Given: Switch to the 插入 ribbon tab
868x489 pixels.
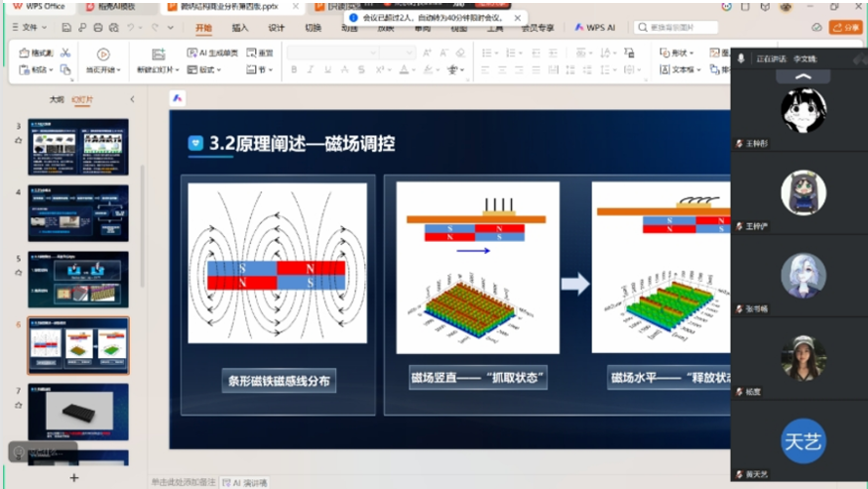Looking at the screenshot, I should (x=240, y=28).
